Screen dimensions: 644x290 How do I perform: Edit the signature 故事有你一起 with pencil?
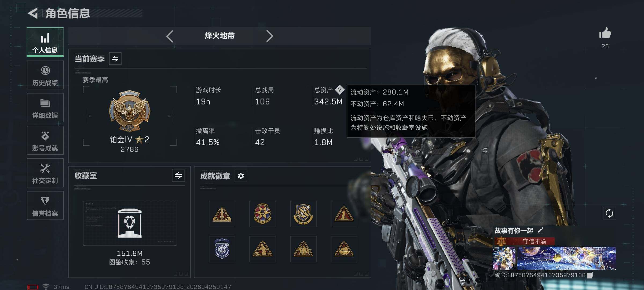tap(540, 230)
